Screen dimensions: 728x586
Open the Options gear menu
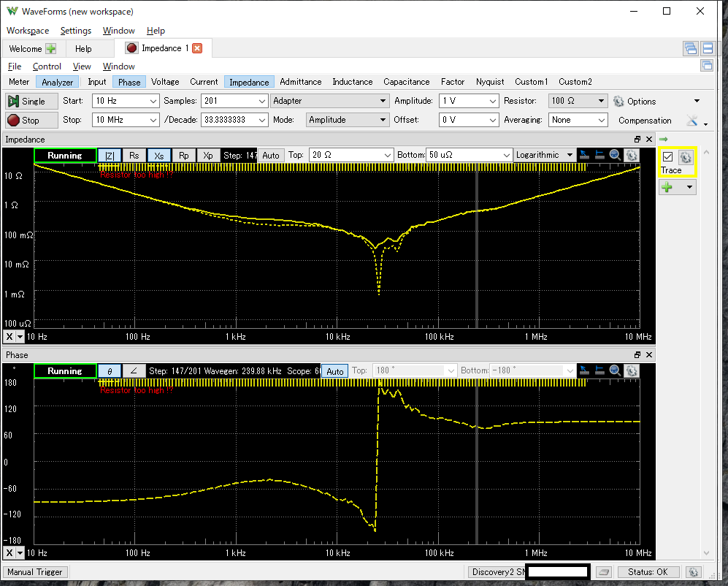635,102
